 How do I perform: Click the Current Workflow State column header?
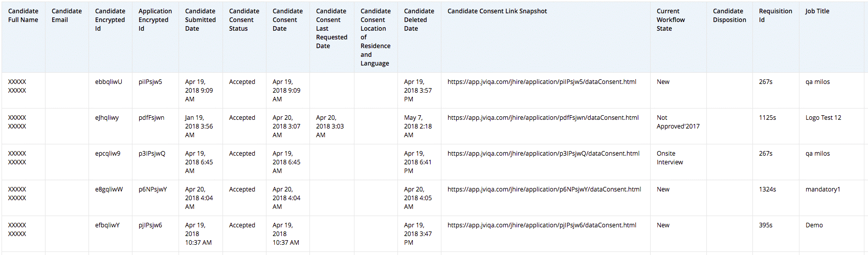coord(671,20)
